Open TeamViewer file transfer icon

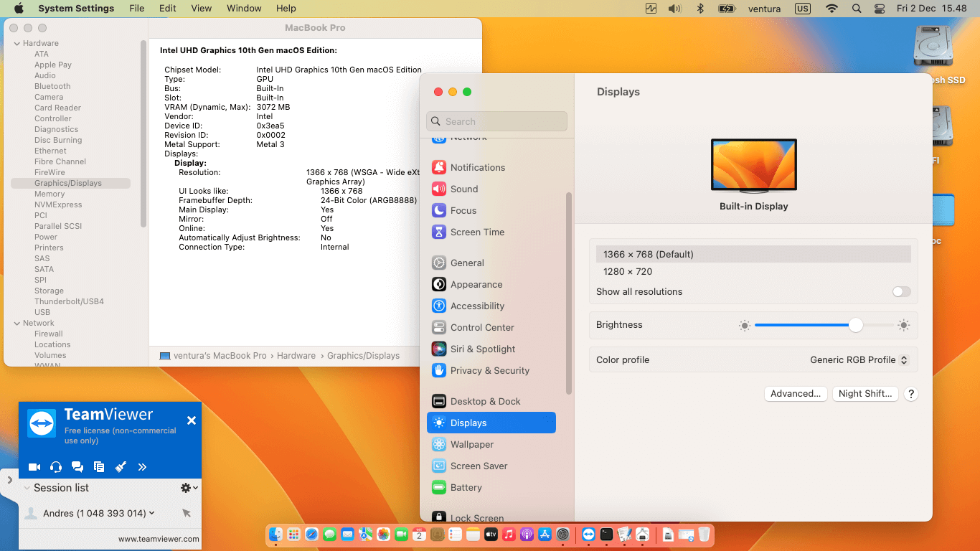coord(98,466)
